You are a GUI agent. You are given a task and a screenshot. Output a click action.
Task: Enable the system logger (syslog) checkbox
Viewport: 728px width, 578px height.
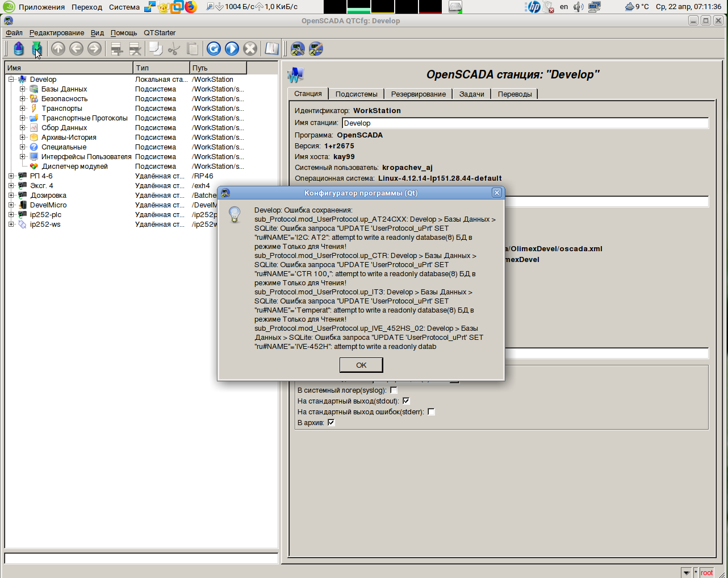pos(394,390)
